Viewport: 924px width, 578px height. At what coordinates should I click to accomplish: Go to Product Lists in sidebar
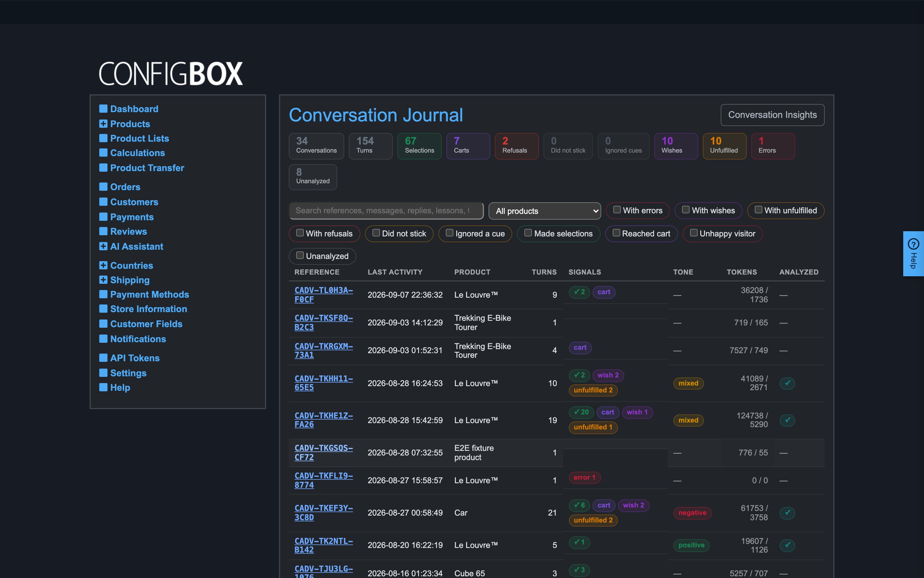[139, 138]
